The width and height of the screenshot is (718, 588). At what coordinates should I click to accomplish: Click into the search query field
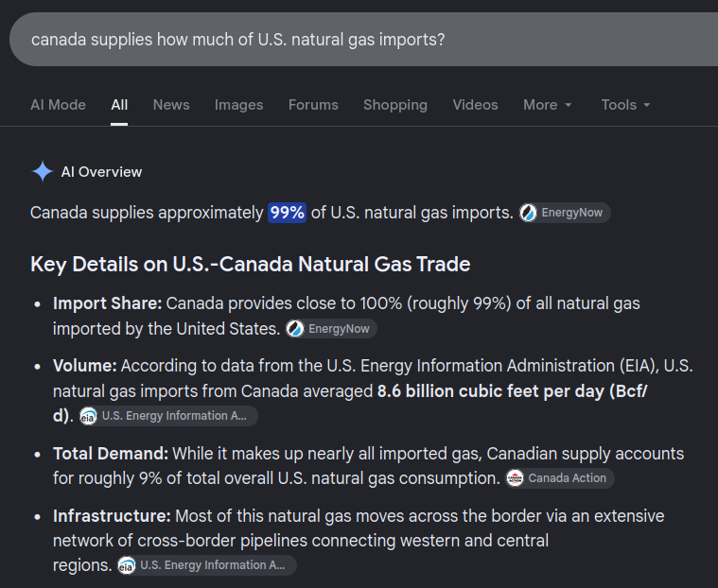point(363,40)
